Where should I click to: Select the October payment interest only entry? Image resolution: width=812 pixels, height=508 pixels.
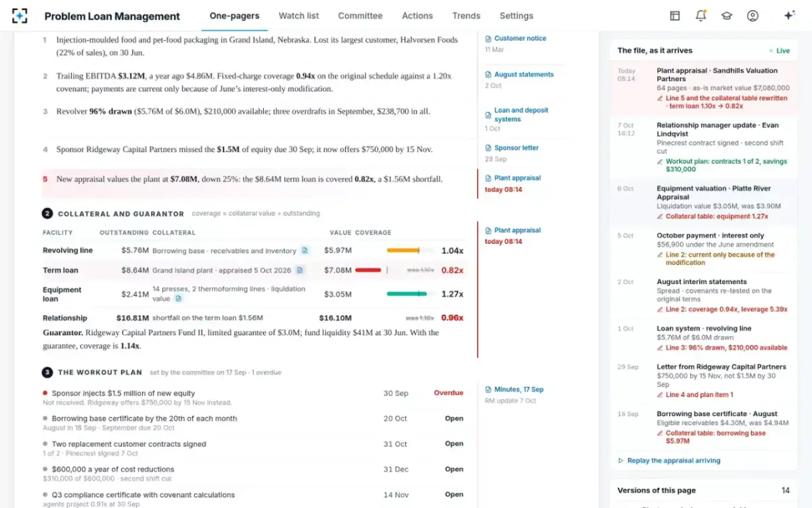point(704,249)
